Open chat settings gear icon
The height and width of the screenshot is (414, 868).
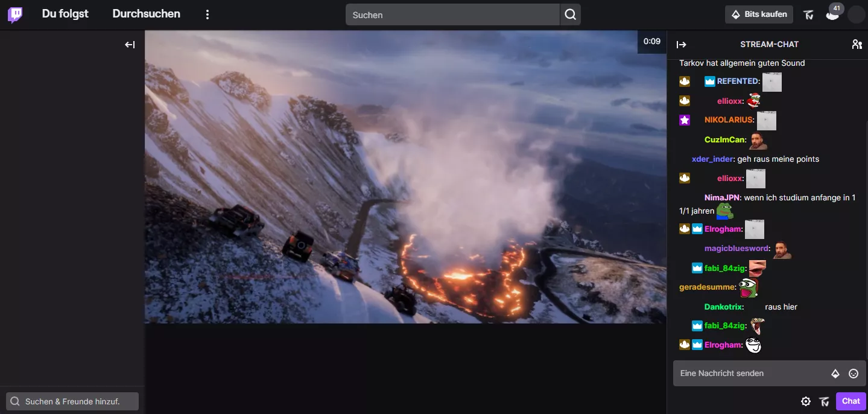pos(806,401)
